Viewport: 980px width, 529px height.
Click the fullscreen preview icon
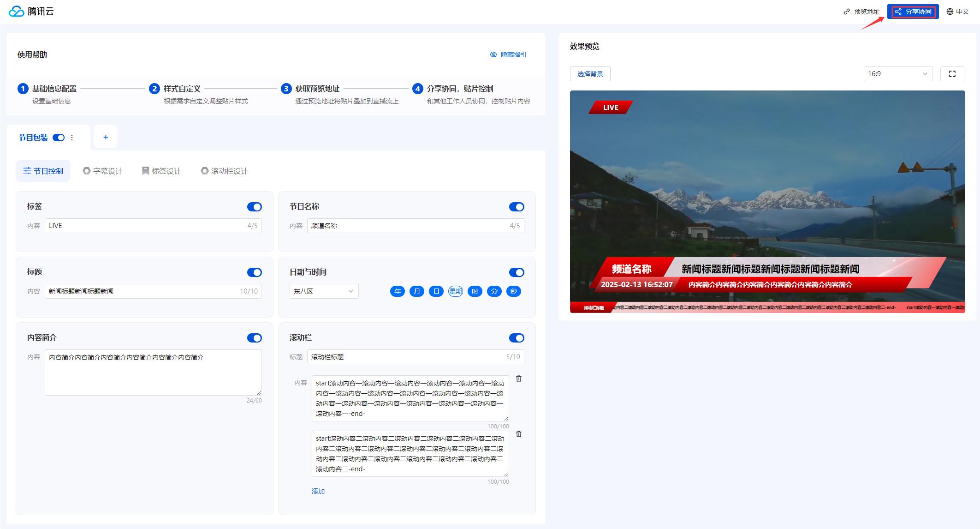pyautogui.click(x=952, y=74)
